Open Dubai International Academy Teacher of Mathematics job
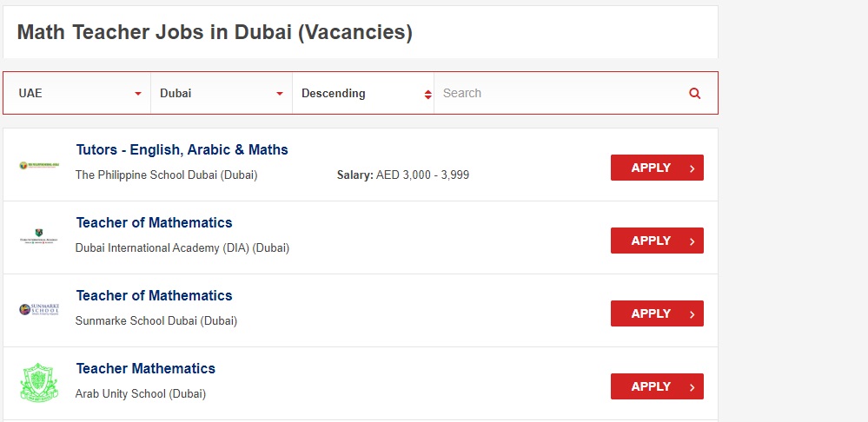868x422 pixels. [154, 222]
